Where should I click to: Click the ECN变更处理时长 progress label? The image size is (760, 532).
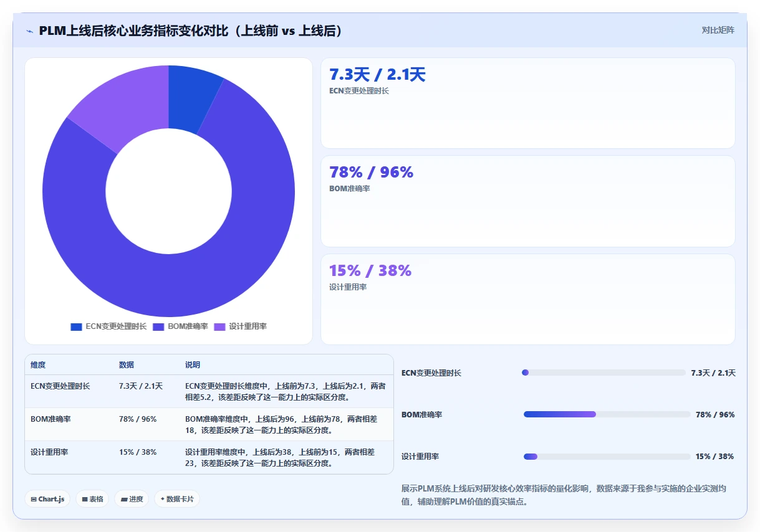coord(431,373)
